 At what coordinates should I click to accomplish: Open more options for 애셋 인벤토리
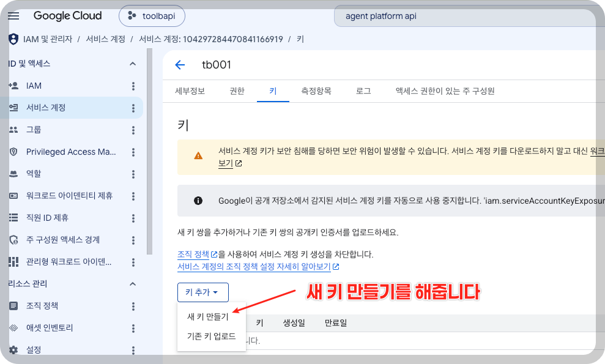click(133, 329)
